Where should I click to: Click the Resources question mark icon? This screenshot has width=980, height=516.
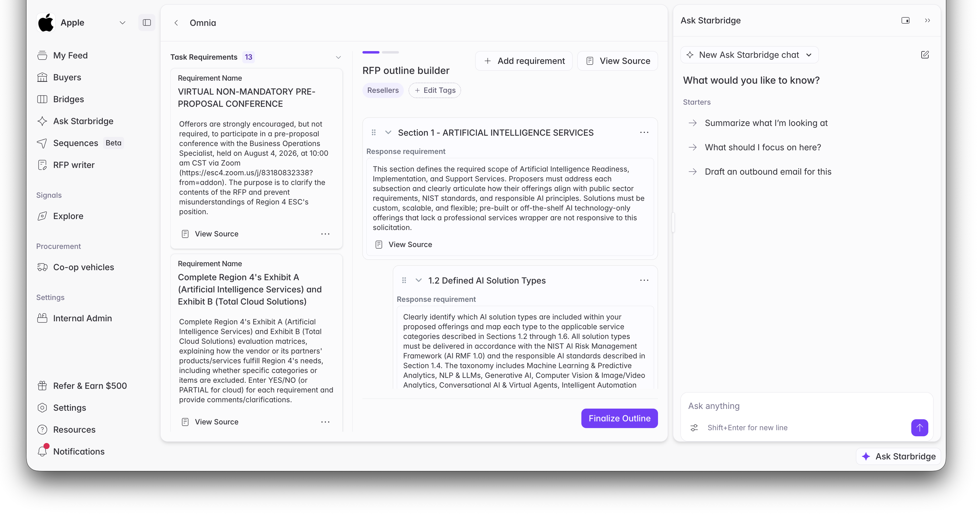[42, 430]
